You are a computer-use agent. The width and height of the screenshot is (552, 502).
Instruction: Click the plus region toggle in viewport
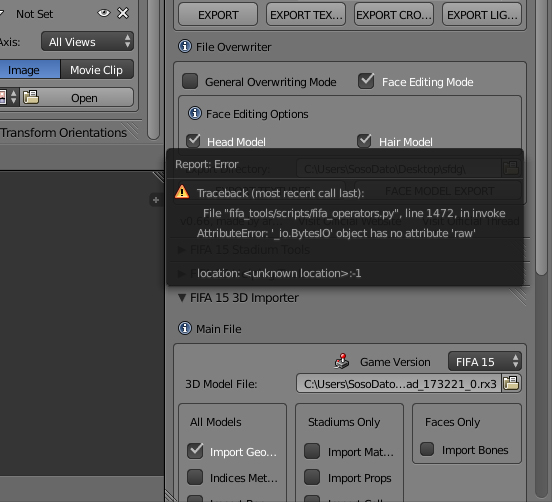coord(156,200)
